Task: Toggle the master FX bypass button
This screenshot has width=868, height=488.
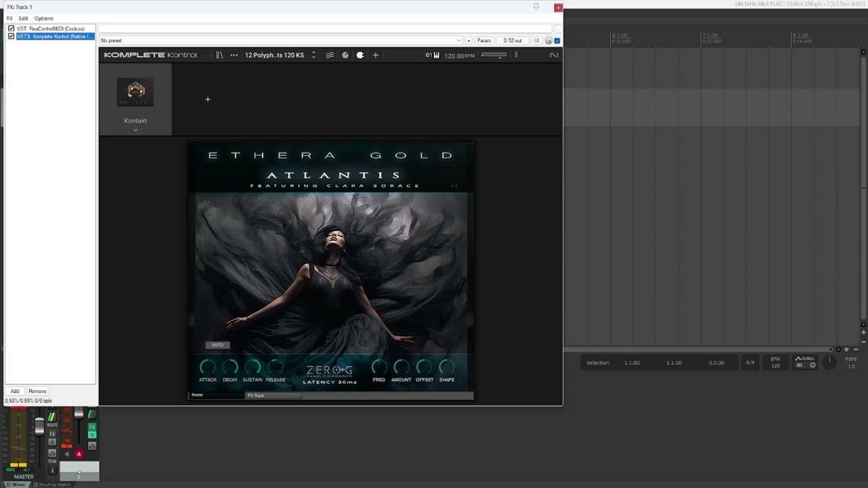Action: [x=52, y=442]
